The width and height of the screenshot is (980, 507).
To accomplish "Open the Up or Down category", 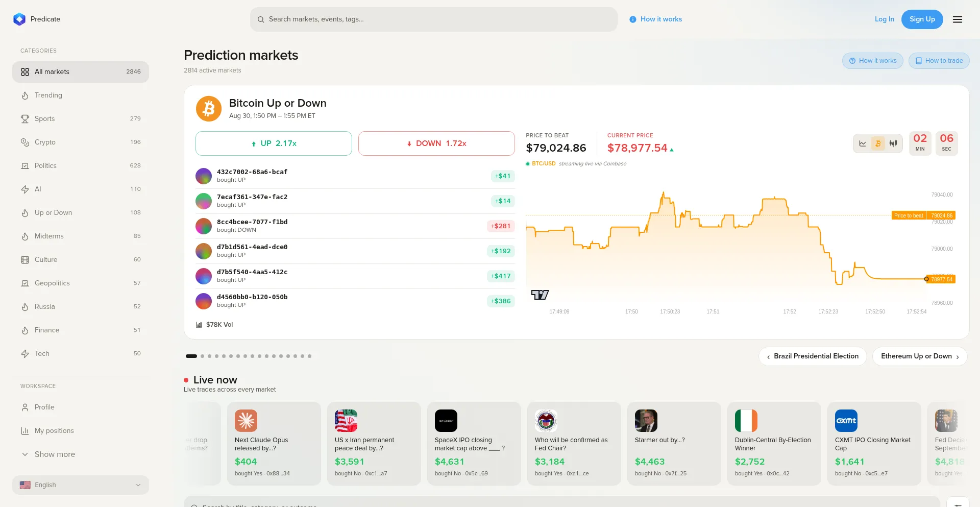I will 81,213.
